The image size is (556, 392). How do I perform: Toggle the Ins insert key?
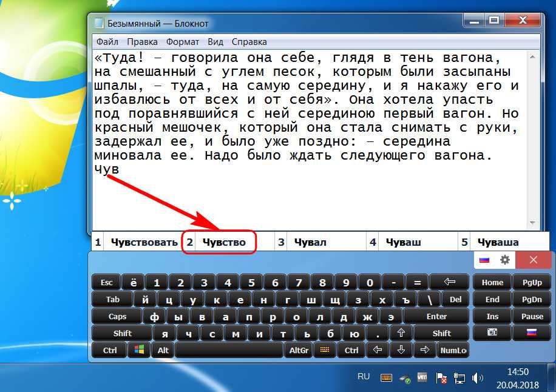492,316
